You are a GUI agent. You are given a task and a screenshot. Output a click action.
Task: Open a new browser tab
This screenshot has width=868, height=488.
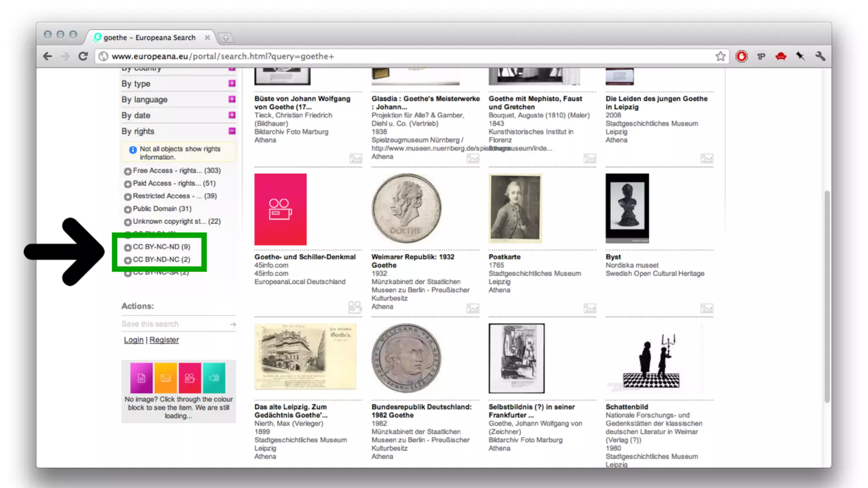tap(226, 38)
